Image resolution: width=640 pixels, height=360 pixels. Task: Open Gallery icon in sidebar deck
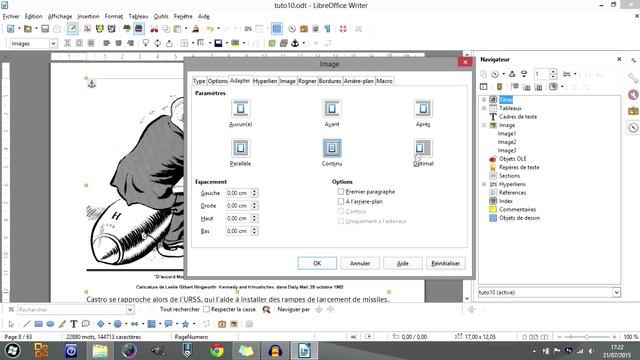[633, 111]
